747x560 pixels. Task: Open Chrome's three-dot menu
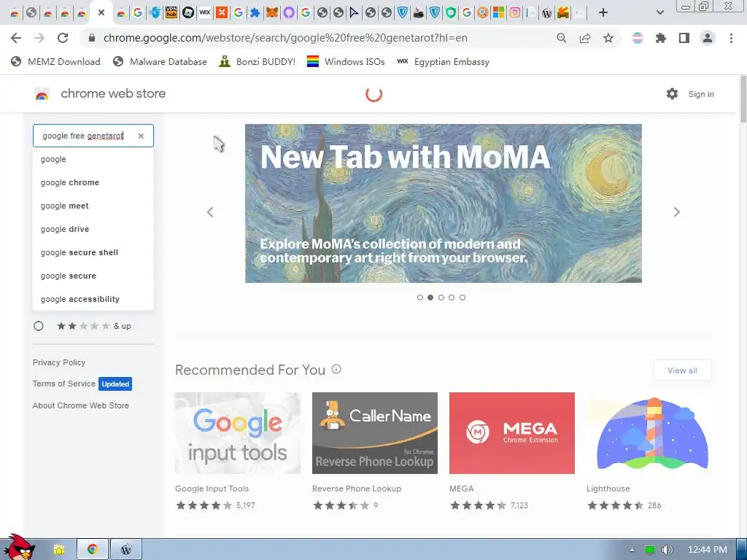click(x=731, y=38)
